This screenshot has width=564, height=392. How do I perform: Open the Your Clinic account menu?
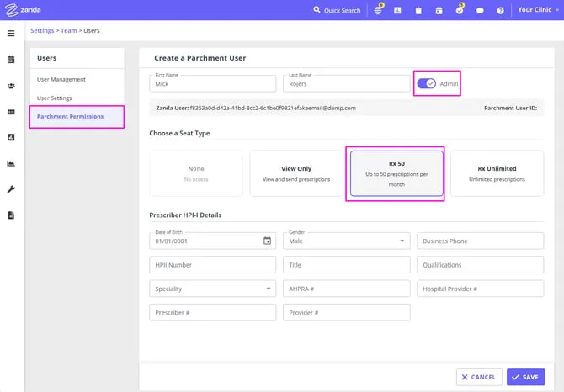pyautogui.click(x=538, y=10)
